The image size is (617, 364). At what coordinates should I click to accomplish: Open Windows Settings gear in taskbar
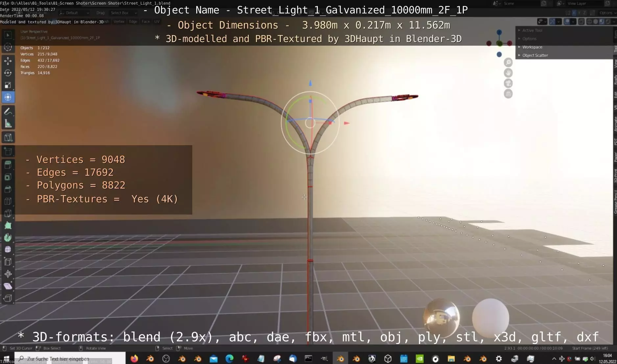[499, 359]
